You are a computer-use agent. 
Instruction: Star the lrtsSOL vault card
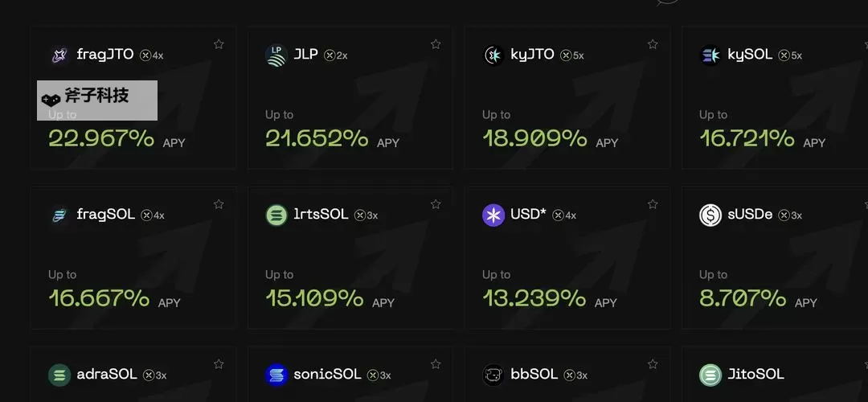[x=436, y=204]
